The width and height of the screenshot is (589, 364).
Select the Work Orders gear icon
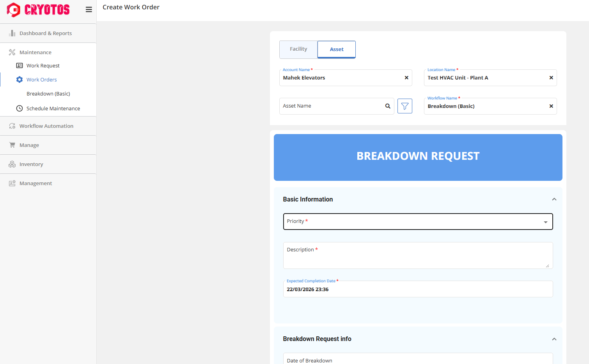pos(19,79)
